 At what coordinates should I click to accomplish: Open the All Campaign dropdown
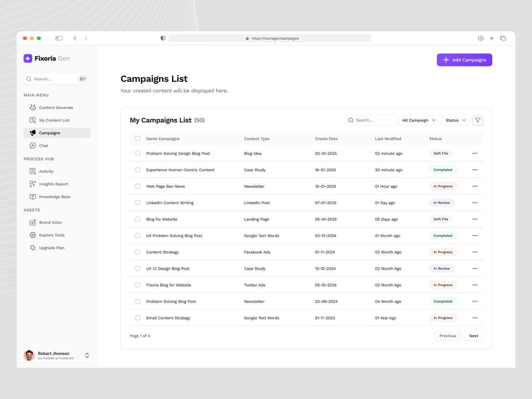coord(419,120)
